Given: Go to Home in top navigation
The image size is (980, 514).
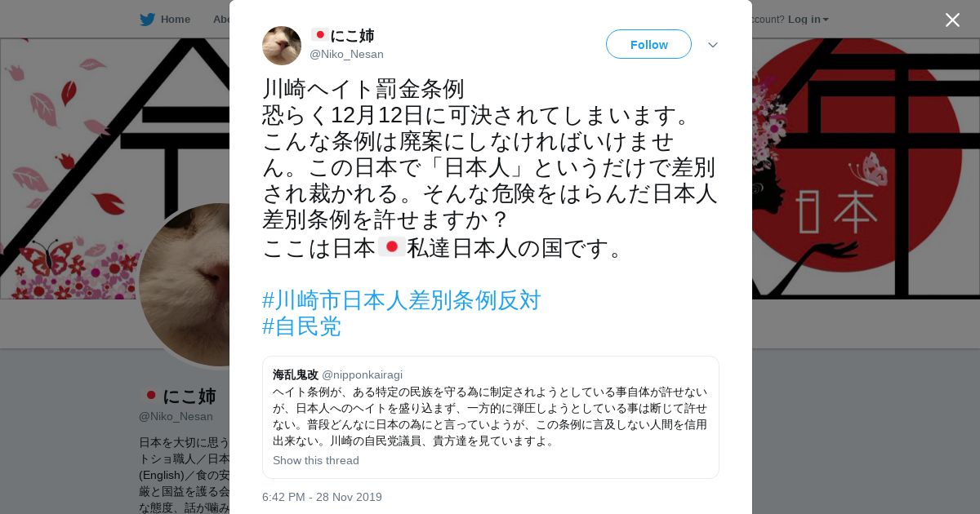Looking at the screenshot, I should 176,19.
